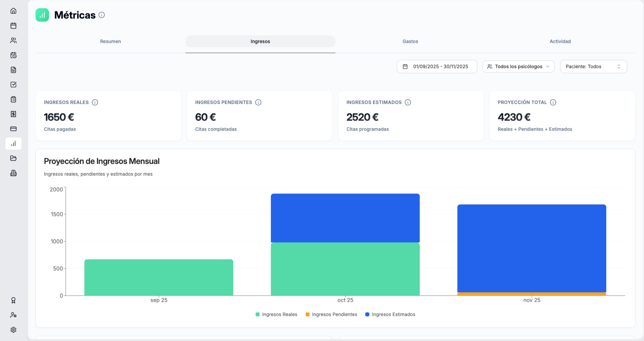644x341 pixels.
Task: Expand the Todos los psicólogos dropdown
Action: [x=518, y=66]
